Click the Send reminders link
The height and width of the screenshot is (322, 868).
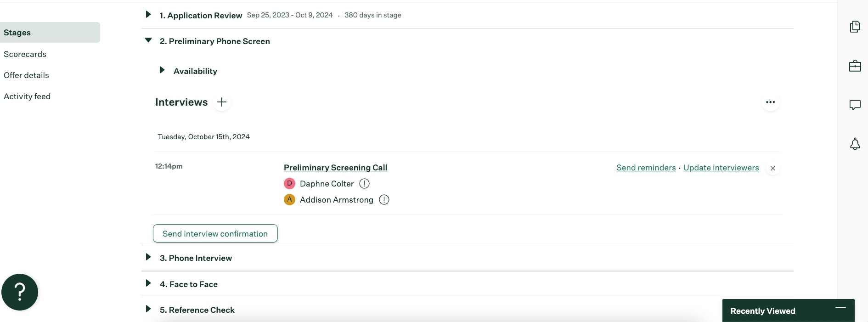point(646,168)
